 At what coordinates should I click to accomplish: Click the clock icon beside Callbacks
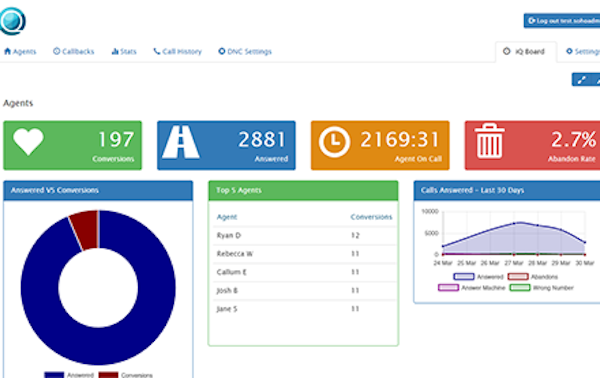pos(57,51)
